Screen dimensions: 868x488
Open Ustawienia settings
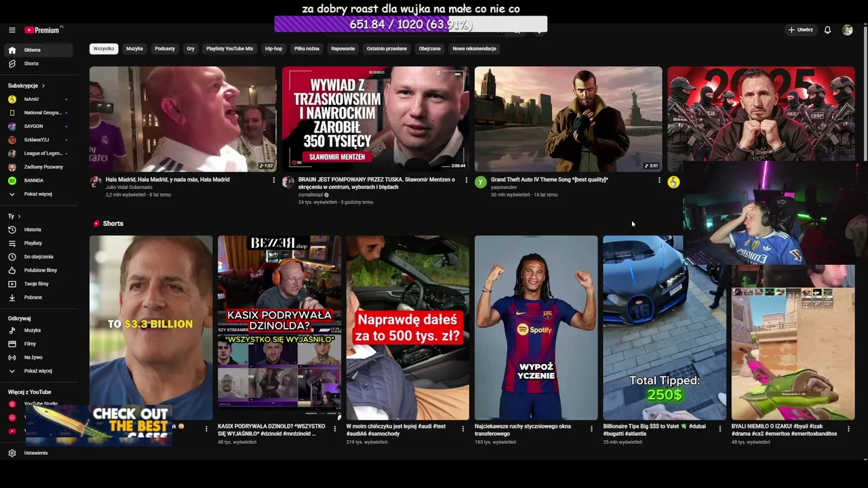click(x=40, y=453)
